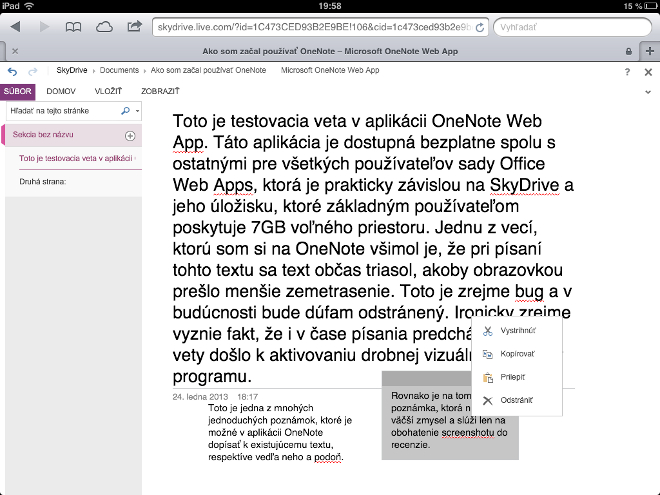Open help question mark icon

[x=627, y=72]
